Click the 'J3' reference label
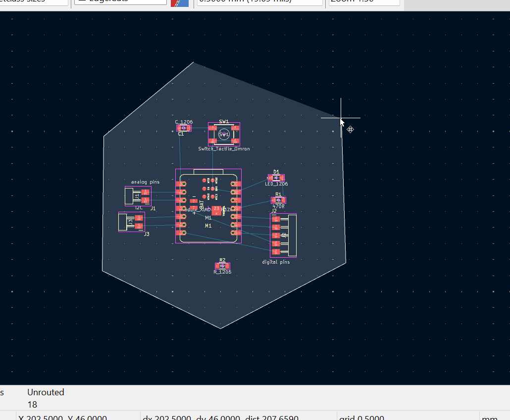Image resolution: width=510 pixels, height=420 pixels. click(147, 234)
